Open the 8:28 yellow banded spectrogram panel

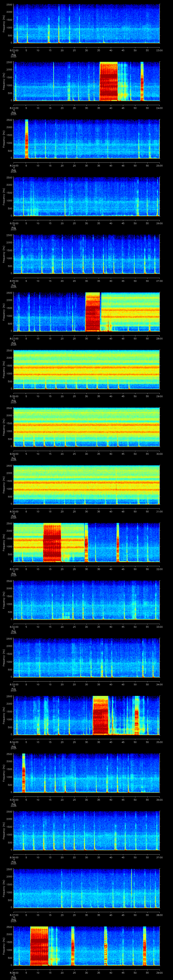[87, 369]
